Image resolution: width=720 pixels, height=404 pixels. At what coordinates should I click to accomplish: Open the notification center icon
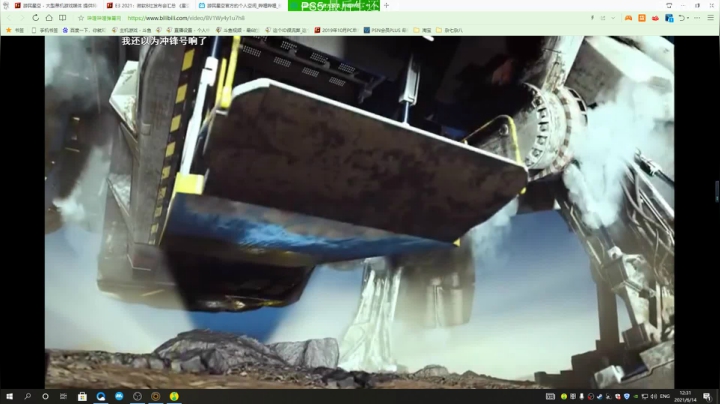pos(707,396)
